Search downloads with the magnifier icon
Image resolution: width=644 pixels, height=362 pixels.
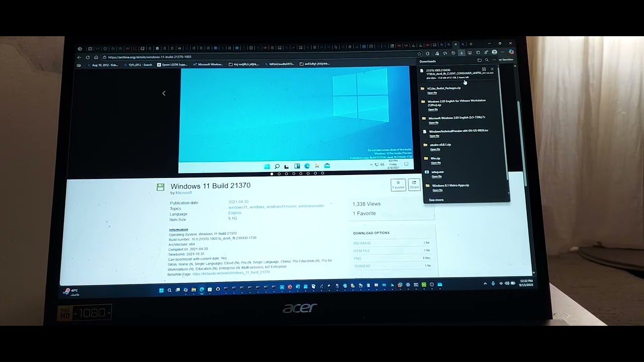(487, 60)
